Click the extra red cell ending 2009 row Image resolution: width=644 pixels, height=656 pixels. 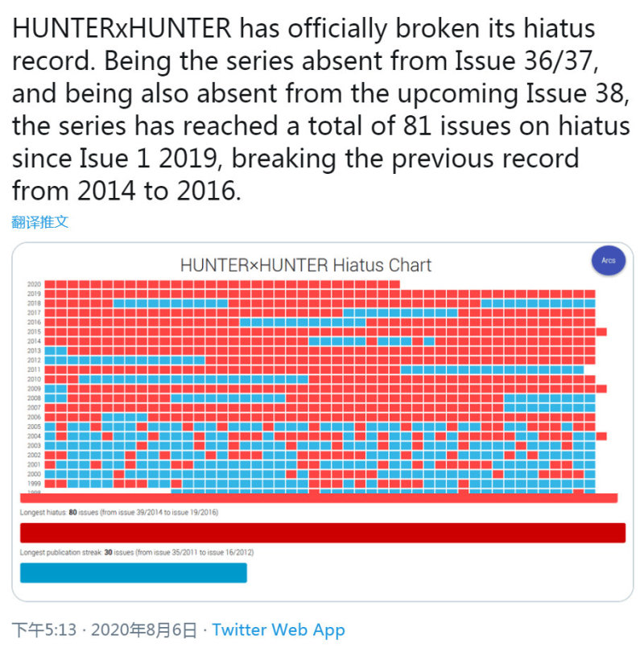click(x=601, y=389)
